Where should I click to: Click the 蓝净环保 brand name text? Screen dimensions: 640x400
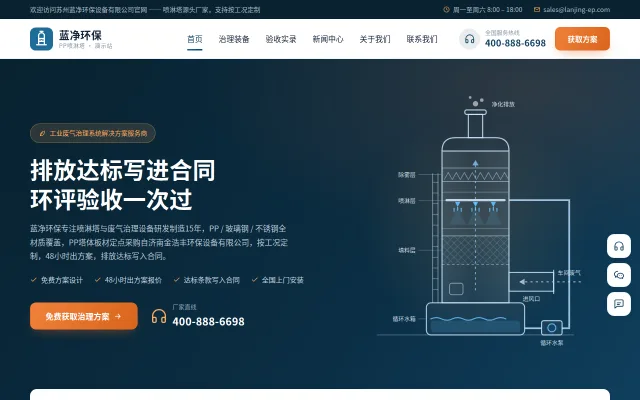(80, 35)
